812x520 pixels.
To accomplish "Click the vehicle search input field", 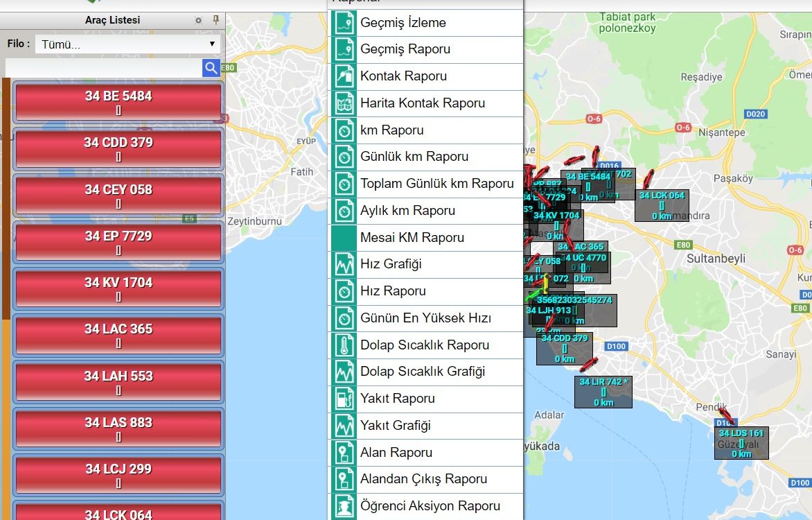I will pyautogui.click(x=103, y=68).
